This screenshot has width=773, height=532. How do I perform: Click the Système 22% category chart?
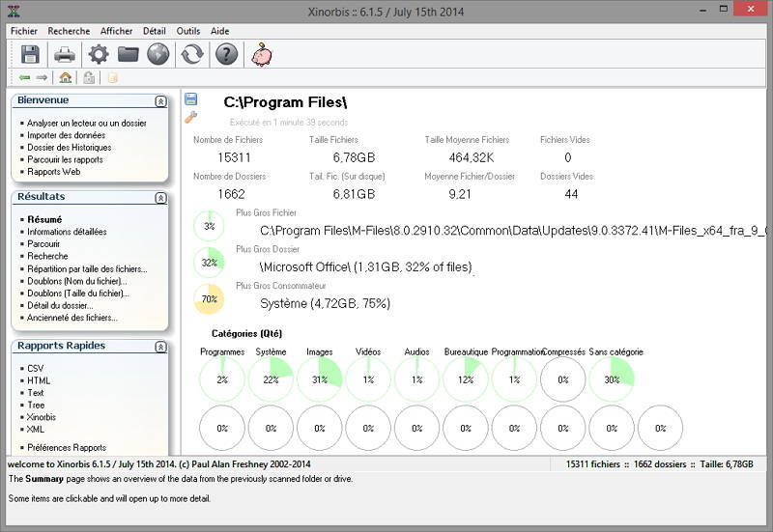pyautogui.click(x=271, y=379)
